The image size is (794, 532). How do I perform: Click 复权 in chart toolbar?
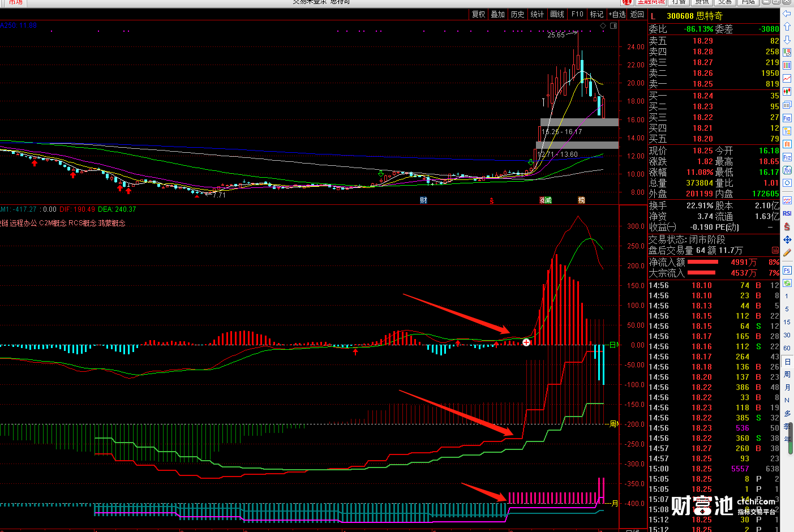click(x=479, y=14)
